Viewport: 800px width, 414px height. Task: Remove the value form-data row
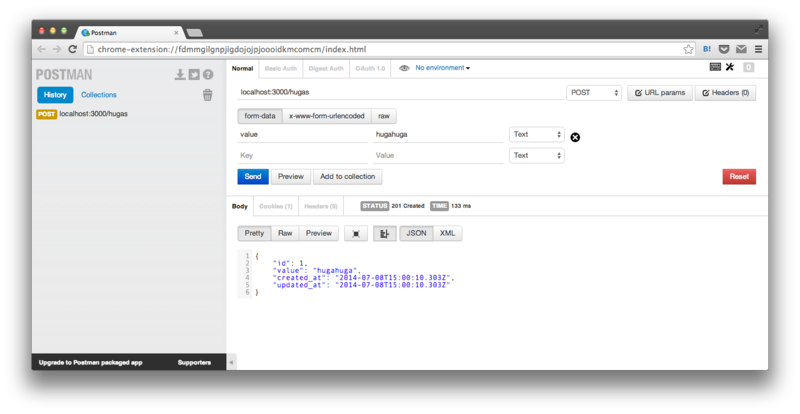tap(575, 137)
